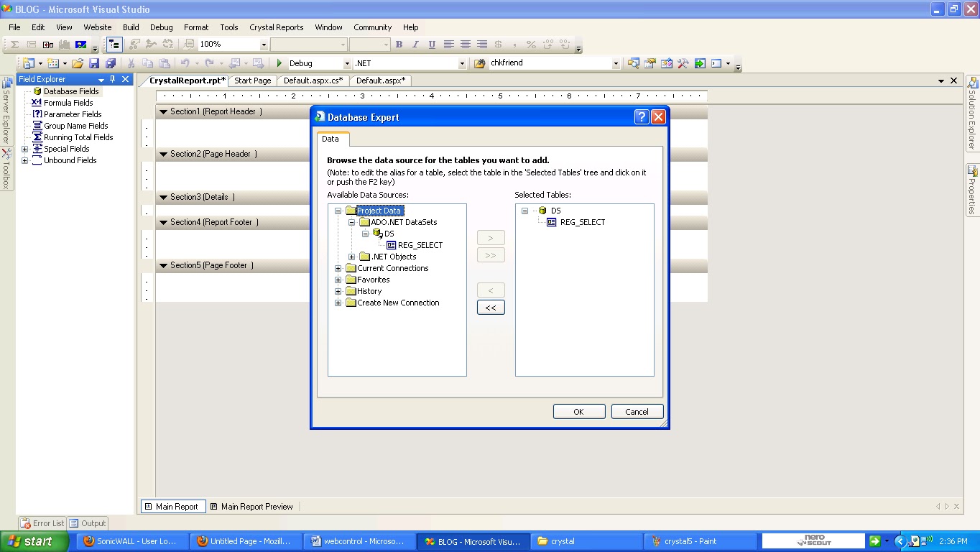Apply Italic formatting icon
The height and width of the screenshot is (552, 980).
click(x=415, y=45)
